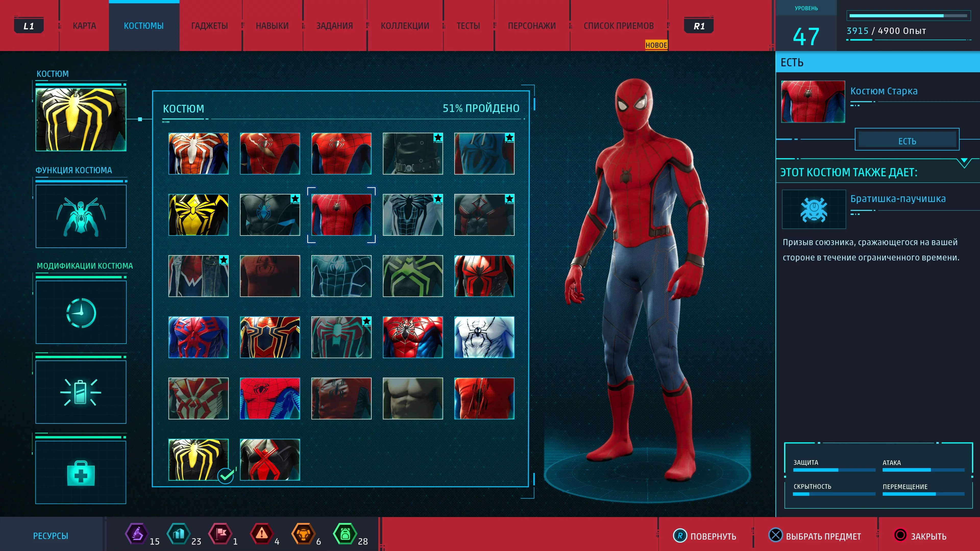The height and width of the screenshot is (551, 980).
Task: Select the Noir black coat suit thumbnail
Action: tap(413, 154)
